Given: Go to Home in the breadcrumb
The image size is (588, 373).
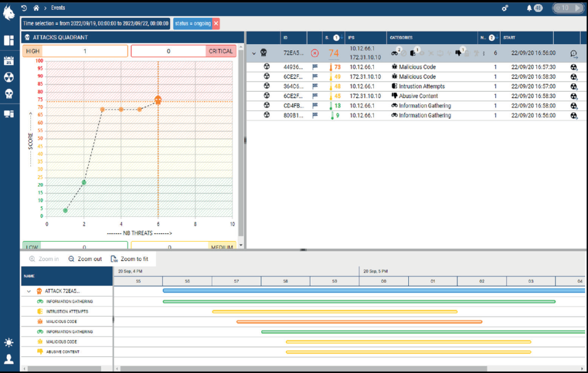Looking at the screenshot, I should [x=36, y=8].
